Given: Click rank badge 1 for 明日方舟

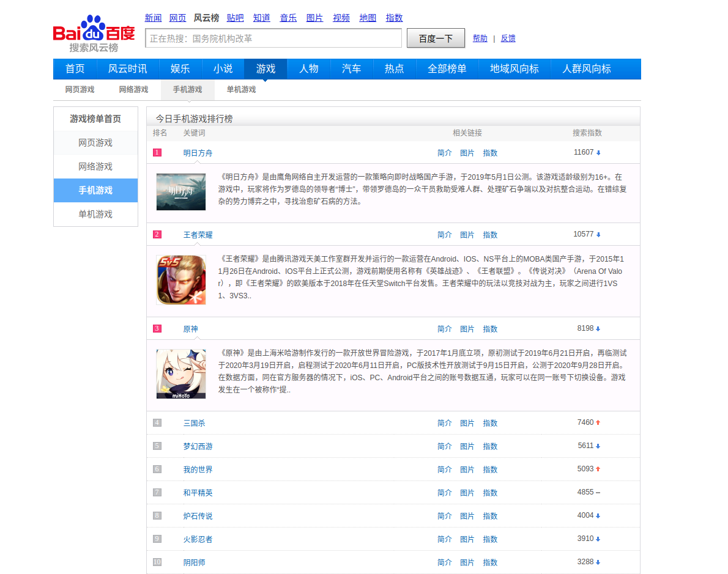Looking at the screenshot, I should 157,152.
